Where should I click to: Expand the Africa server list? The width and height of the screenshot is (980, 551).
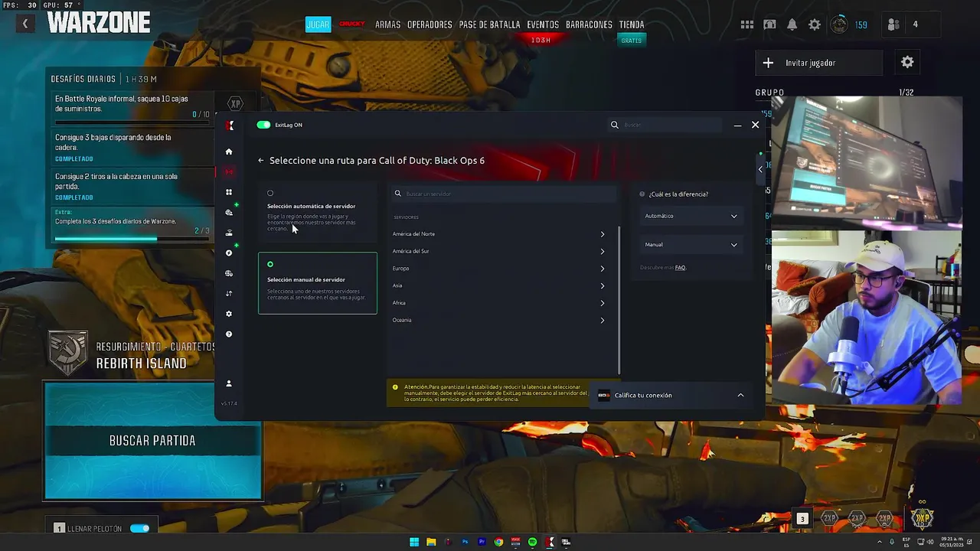coord(498,303)
